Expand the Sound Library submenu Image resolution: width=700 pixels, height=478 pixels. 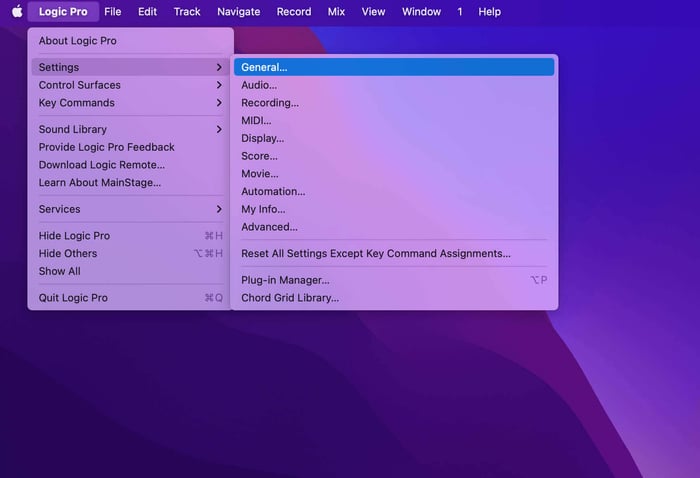click(130, 129)
